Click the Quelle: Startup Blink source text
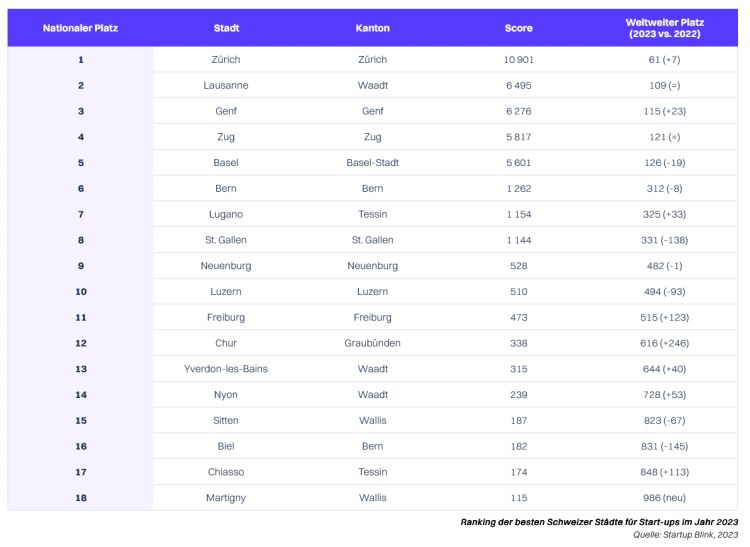The image size is (750, 547). (x=686, y=535)
